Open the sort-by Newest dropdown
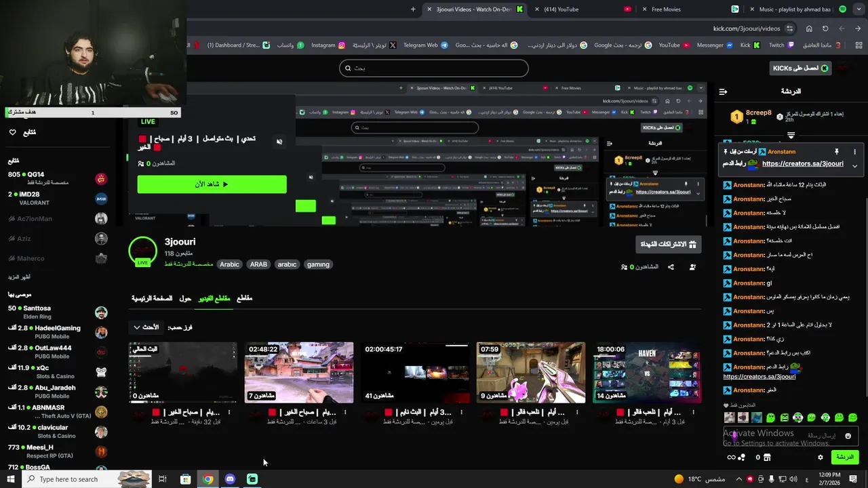The height and width of the screenshot is (488, 868). tap(147, 327)
